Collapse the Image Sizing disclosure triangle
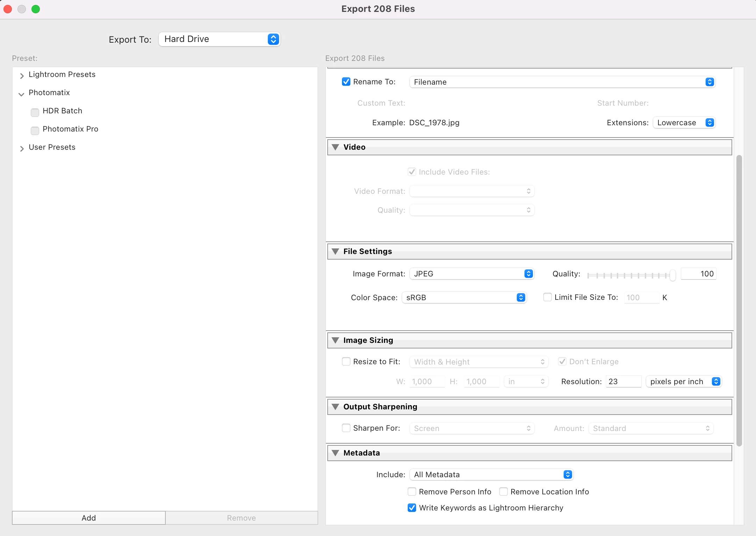 pos(335,340)
